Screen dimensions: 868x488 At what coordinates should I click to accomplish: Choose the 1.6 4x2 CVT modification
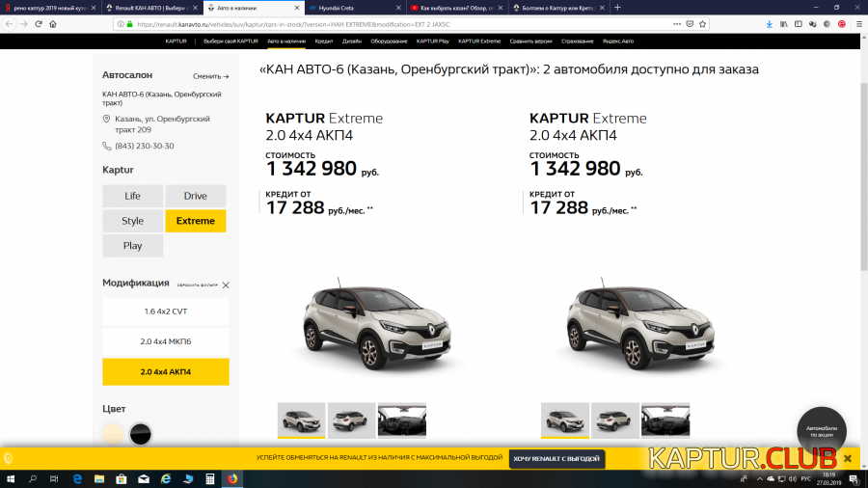166,312
